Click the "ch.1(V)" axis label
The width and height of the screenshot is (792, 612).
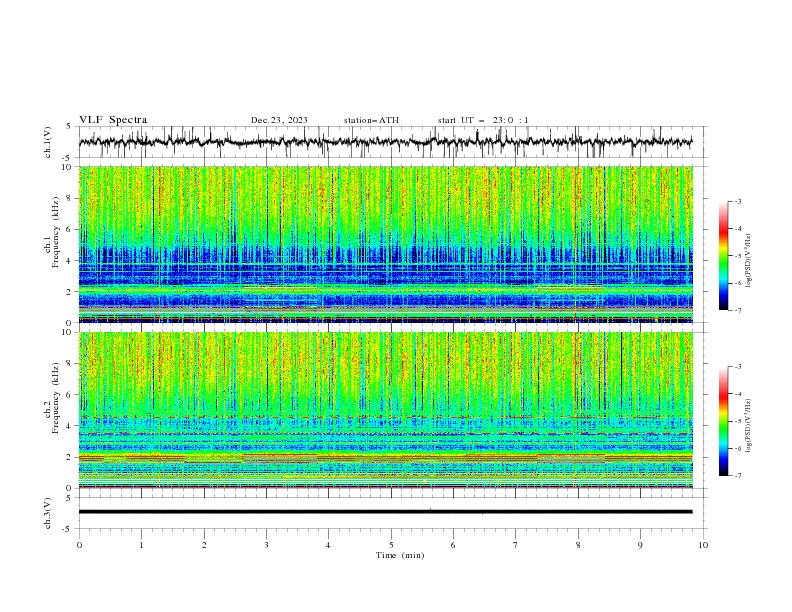click(48, 142)
